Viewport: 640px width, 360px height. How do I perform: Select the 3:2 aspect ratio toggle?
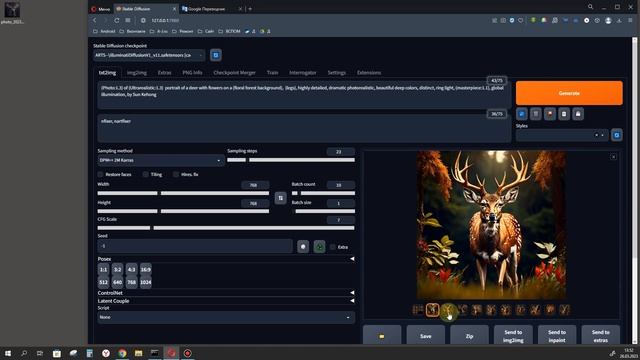tap(118, 269)
